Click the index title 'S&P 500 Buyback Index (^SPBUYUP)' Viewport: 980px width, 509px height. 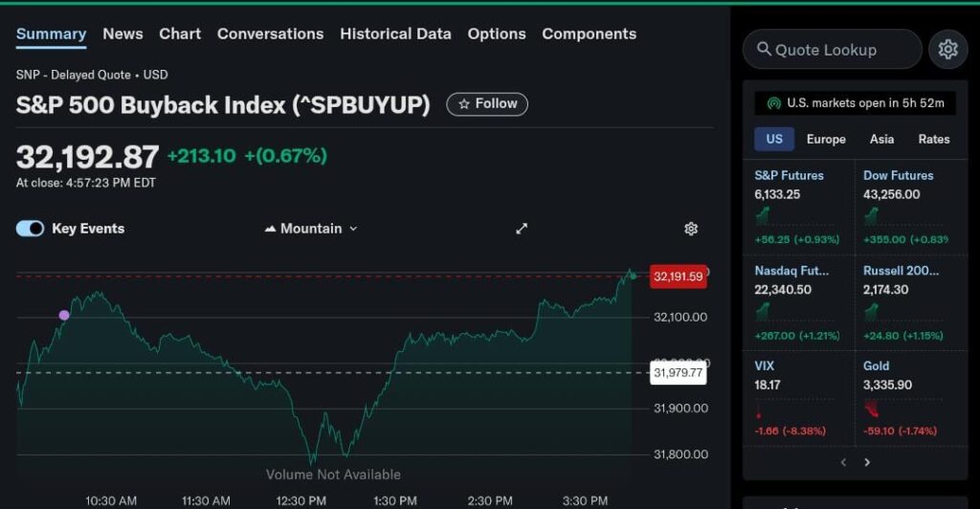click(x=223, y=105)
